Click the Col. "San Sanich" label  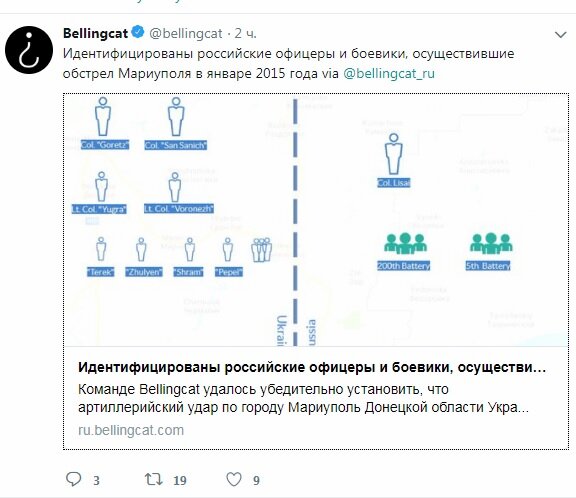point(176,145)
